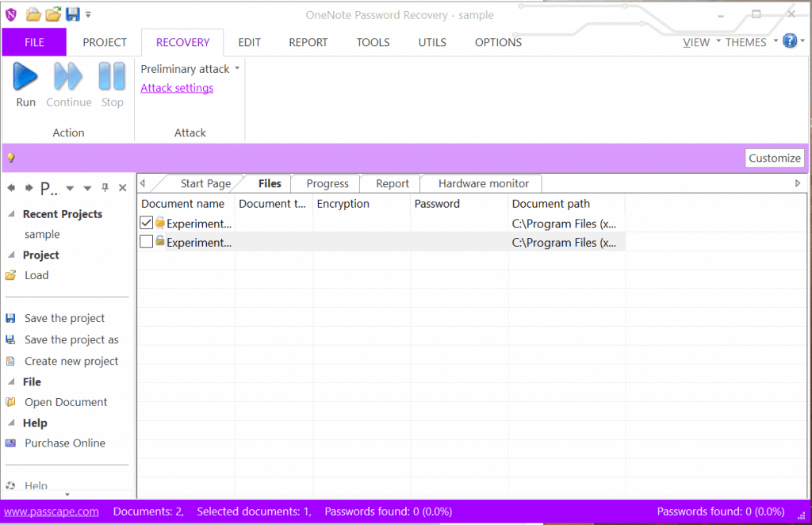Screen dimensions: 812x525
Task: Click the Customize button
Action: (775, 158)
